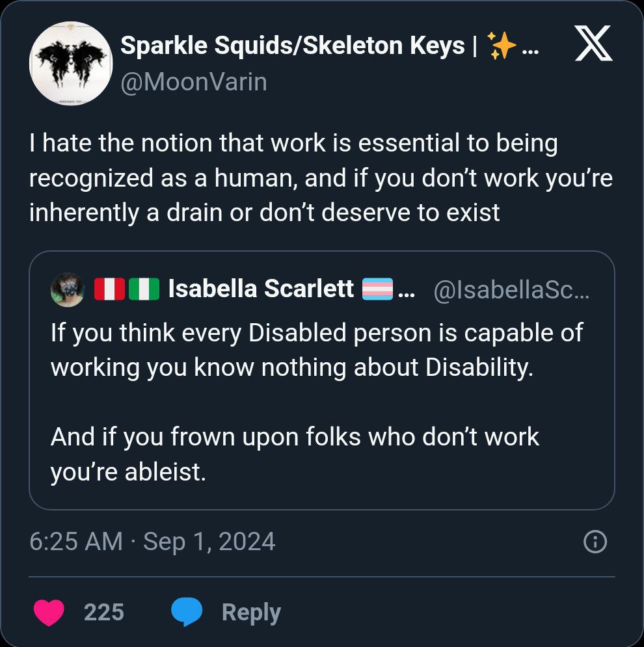
Task: Click the Reply button text
Action: [251, 613]
